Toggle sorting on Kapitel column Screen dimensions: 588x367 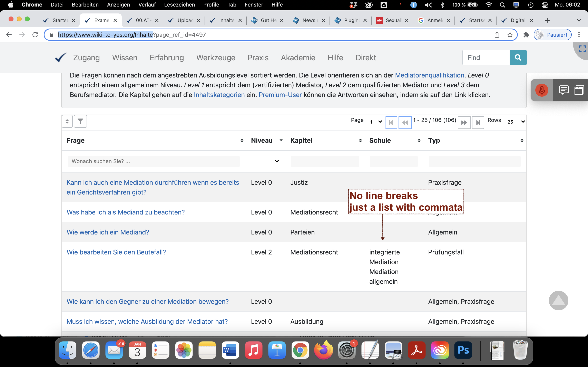(x=360, y=140)
